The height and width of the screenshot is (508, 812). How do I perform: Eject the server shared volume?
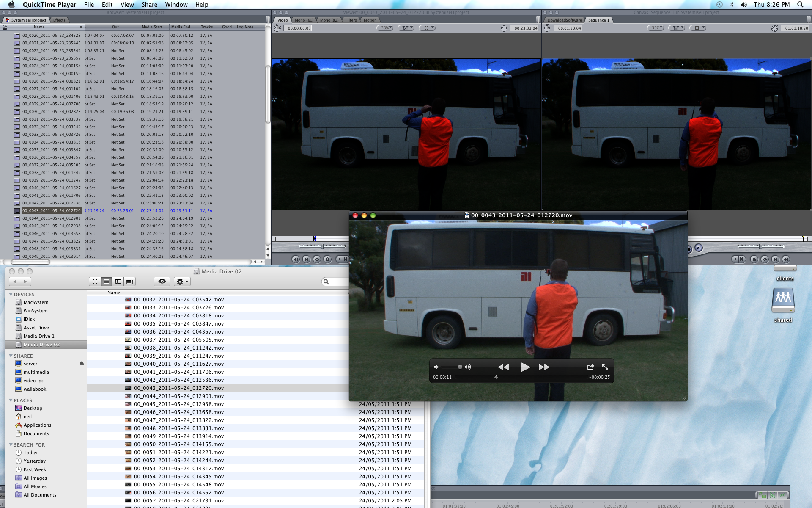tap(82, 364)
